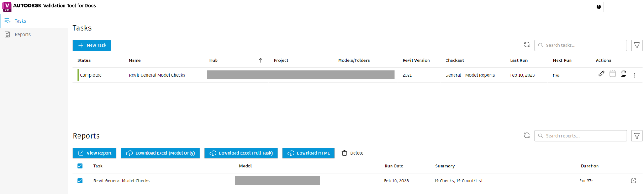This screenshot has height=194, width=644.
Task: Delete the selected report
Action: pyautogui.click(x=352, y=153)
